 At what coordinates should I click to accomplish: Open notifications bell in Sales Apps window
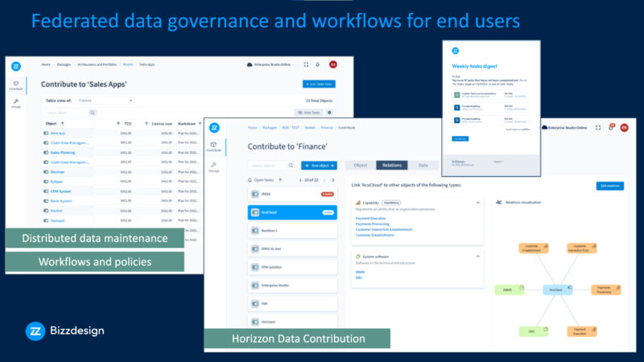pyautogui.click(x=317, y=64)
